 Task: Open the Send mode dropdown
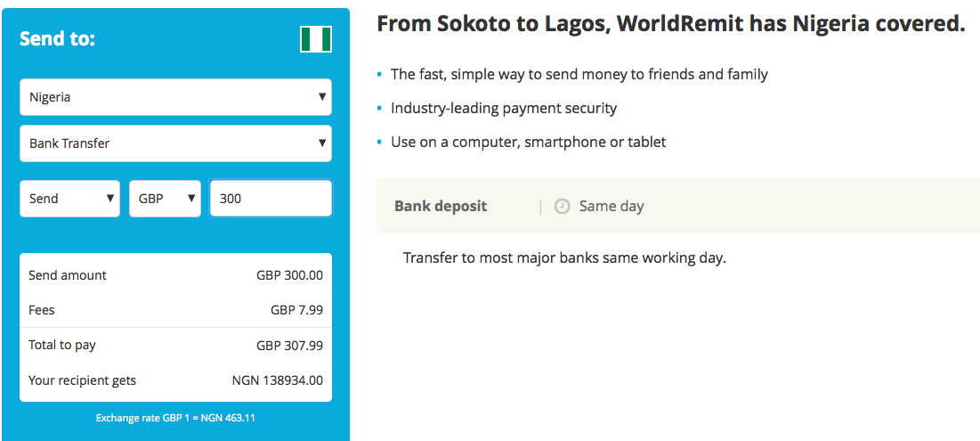(70, 199)
